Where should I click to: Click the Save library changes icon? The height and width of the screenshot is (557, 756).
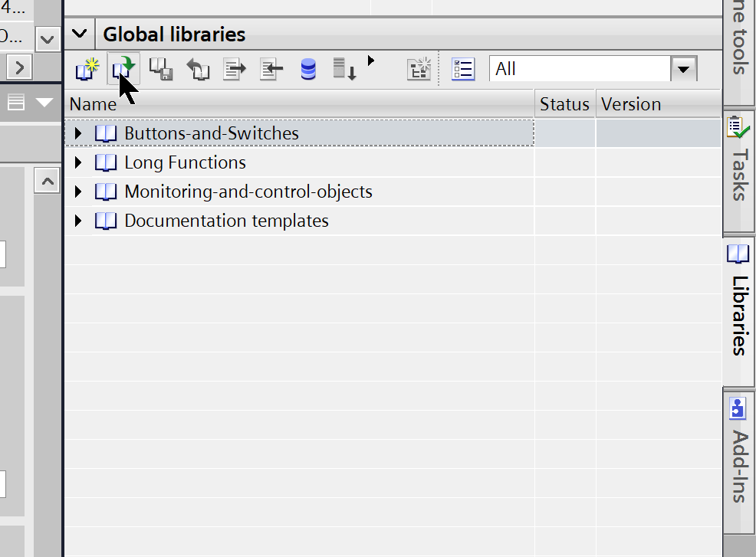coord(160,70)
